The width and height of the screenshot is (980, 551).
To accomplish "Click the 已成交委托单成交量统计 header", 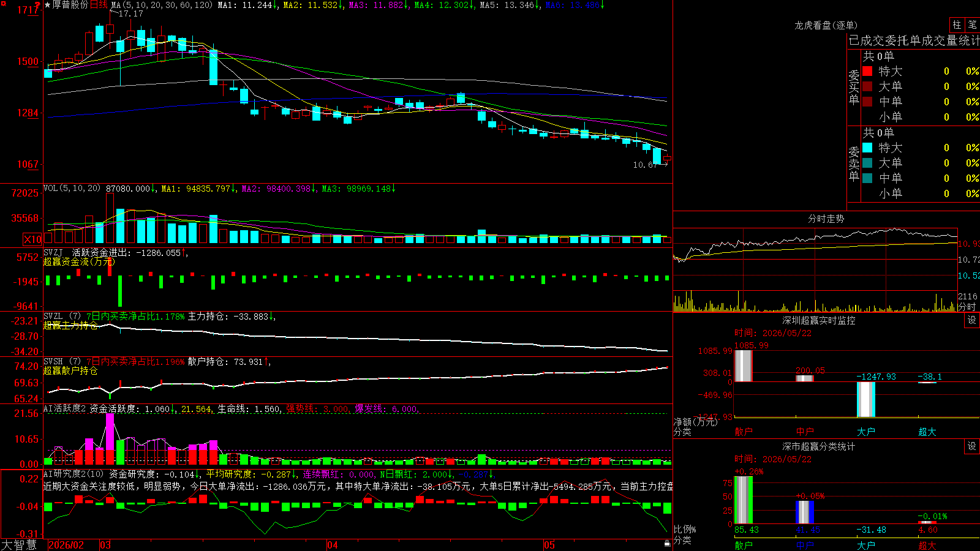I will tap(914, 40).
